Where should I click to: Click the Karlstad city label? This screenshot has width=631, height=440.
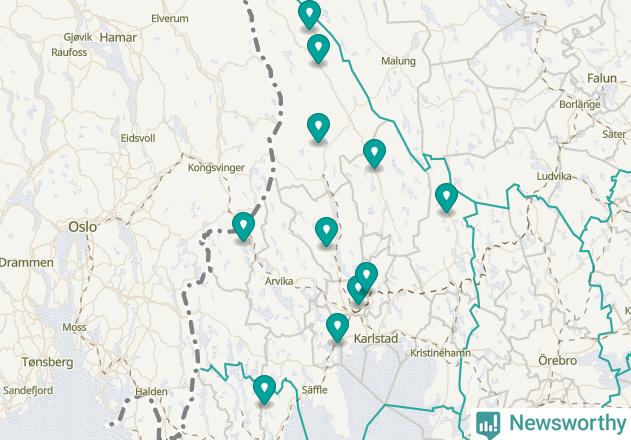click(376, 339)
